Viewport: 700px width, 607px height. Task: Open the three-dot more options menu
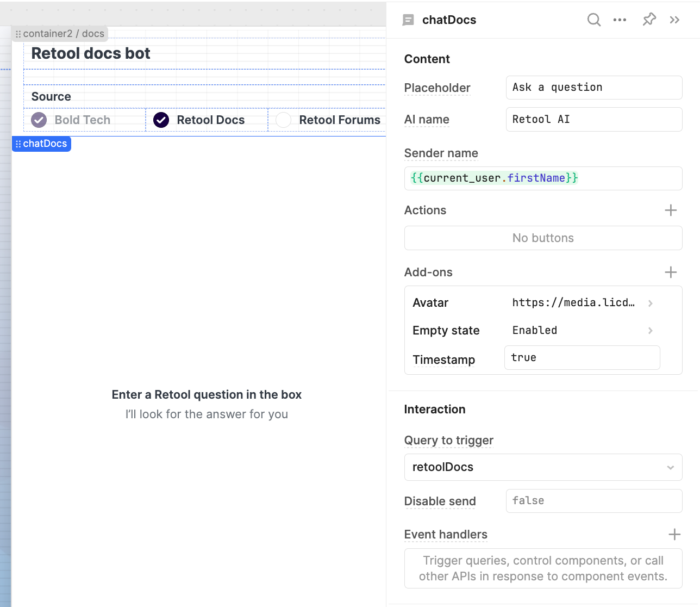[x=620, y=20]
